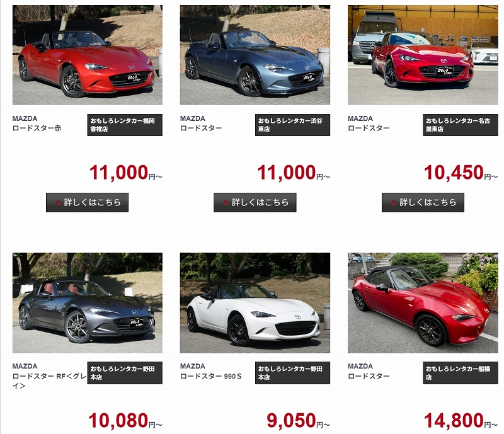The height and width of the screenshot is (434, 504).
Task: Click 詳しくはこちら under the 11,000円 Fukuoka Roadster
Action: pos(87,203)
